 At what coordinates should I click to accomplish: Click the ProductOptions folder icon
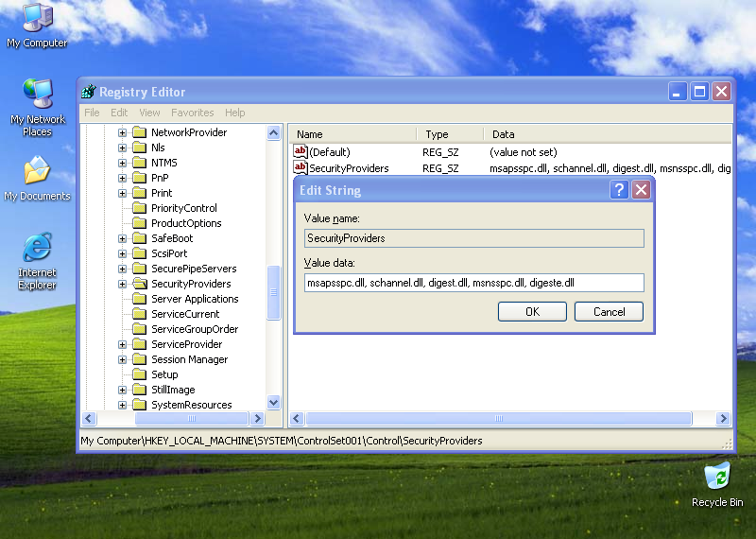[139, 223]
